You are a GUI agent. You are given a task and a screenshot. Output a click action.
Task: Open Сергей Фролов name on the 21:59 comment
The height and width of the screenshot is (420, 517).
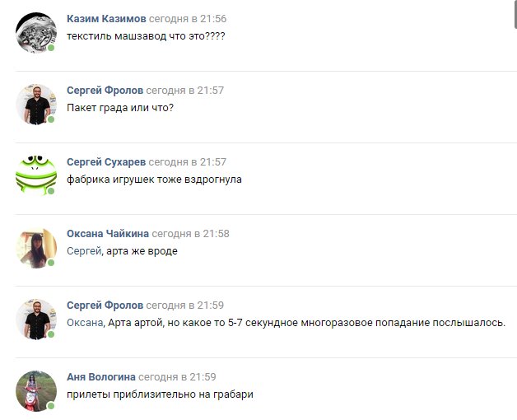pos(105,306)
